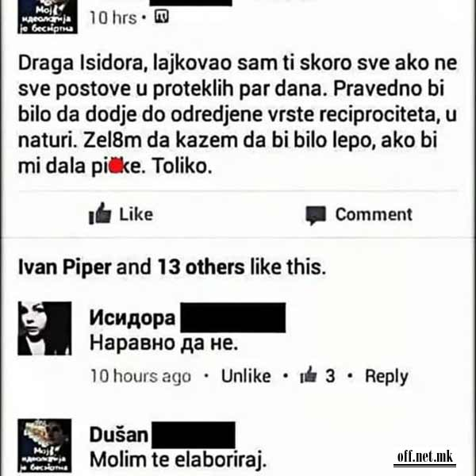Screen dimensions: 476x476
Task: Open Исидора's profile picture
Action: pyautogui.click(x=44, y=328)
